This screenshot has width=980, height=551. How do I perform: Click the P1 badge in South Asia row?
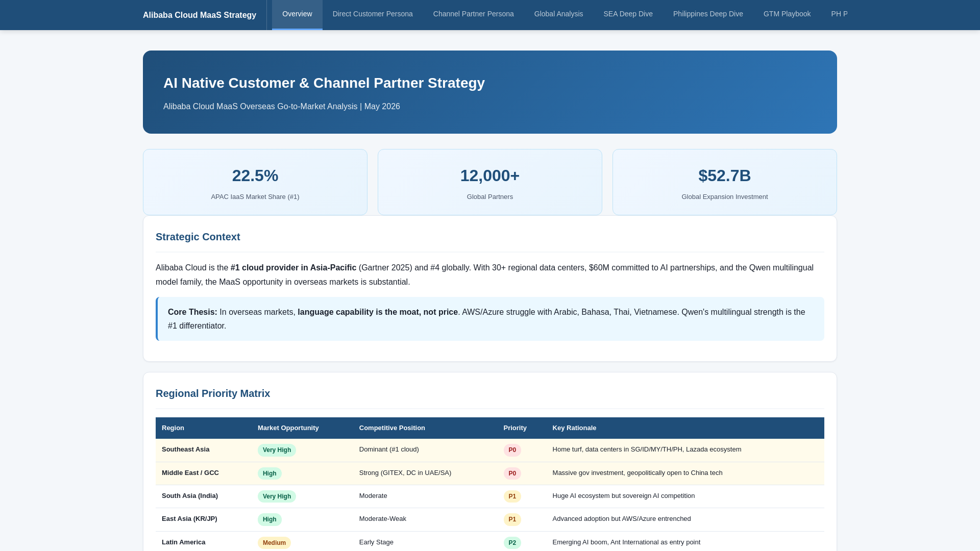(512, 496)
